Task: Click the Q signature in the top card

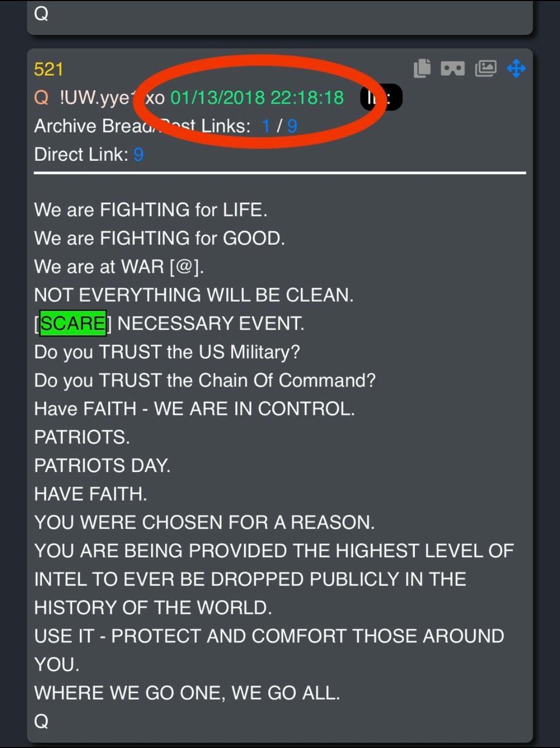Action: (x=41, y=13)
